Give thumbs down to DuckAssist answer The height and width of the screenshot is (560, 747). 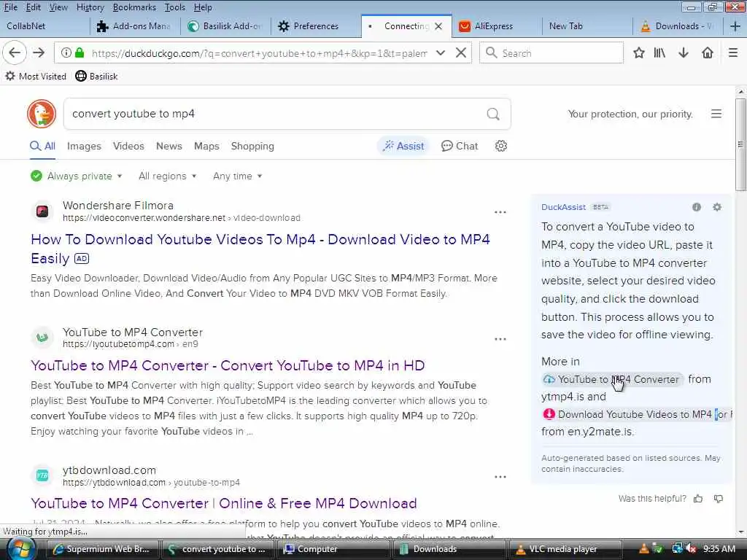719,499
